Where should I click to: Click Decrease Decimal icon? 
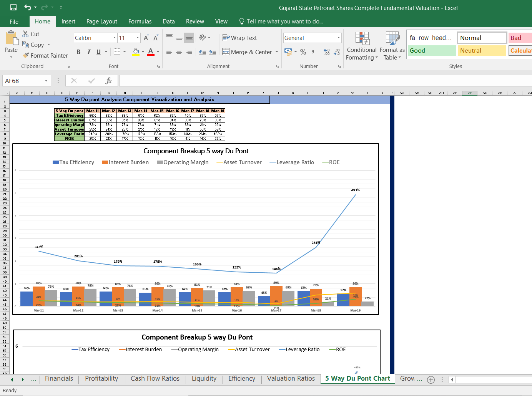point(337,52)
